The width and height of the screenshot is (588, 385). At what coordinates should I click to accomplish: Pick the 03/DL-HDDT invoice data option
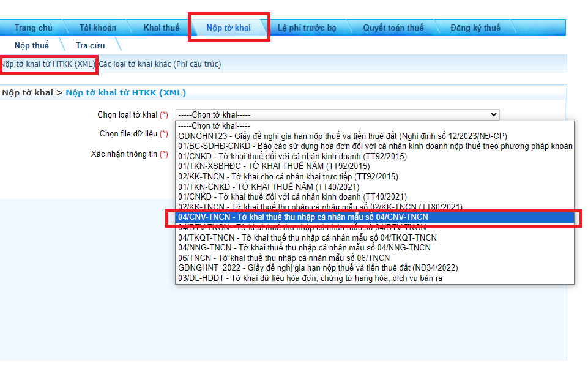pos(310,278)
